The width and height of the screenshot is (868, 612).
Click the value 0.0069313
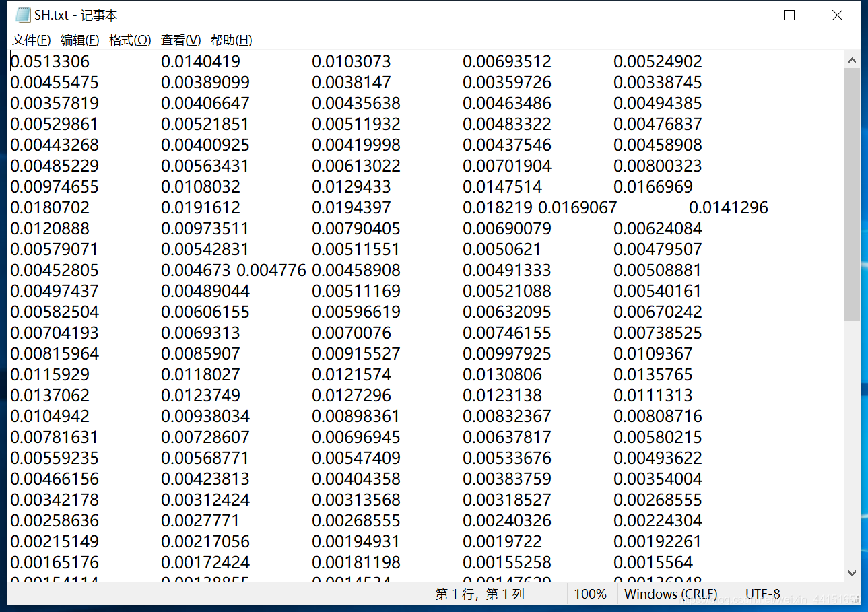pyautogui.click(x=201, y=333)
